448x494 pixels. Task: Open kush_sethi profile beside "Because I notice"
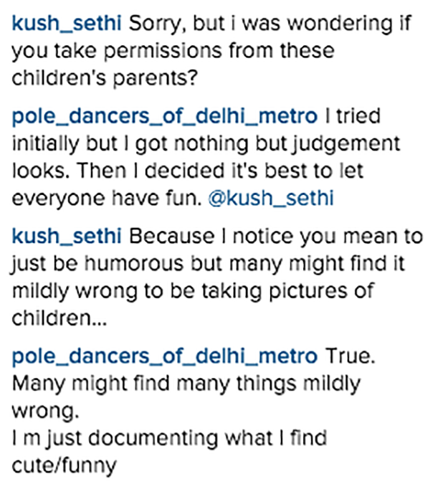67,237
